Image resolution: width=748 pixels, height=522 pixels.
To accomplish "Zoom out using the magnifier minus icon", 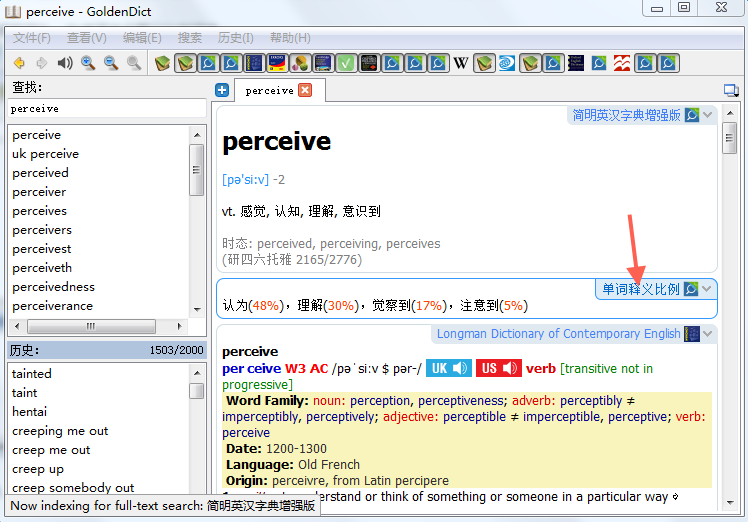I will click(x=111, y=63).
